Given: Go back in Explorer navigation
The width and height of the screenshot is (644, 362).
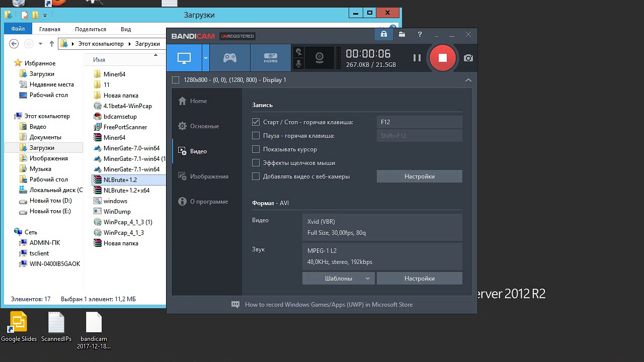Looking at the screenshot, I should pos(14,44).
